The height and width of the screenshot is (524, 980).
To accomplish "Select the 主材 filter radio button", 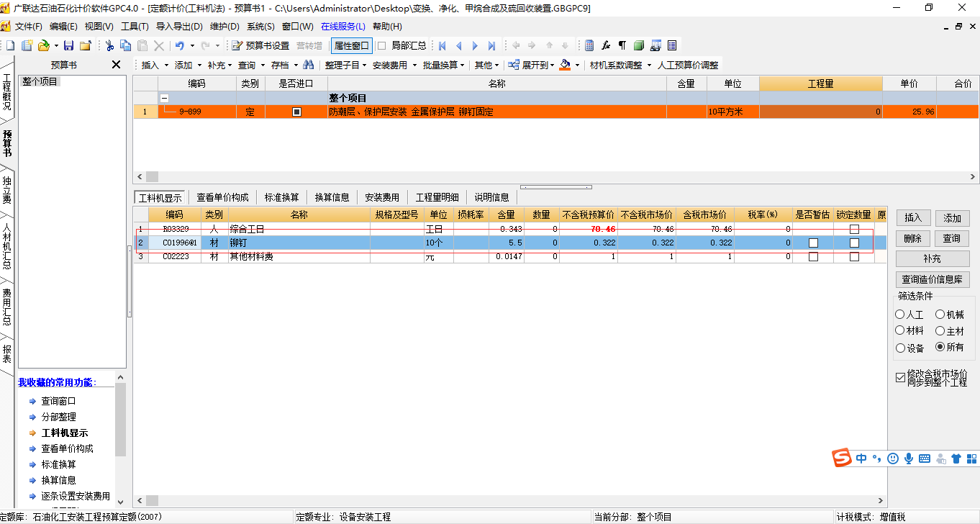I will coord(940,331).
